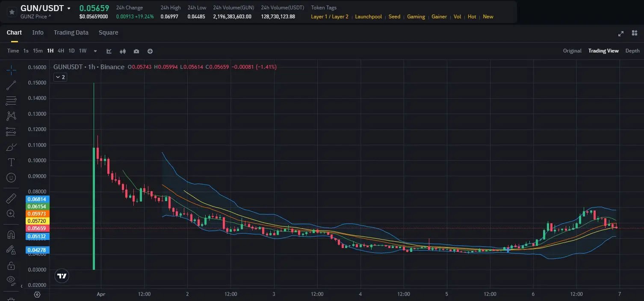644x301 pixels.
Task: Open the GUNZ Price link
Action: click(36, 16)
